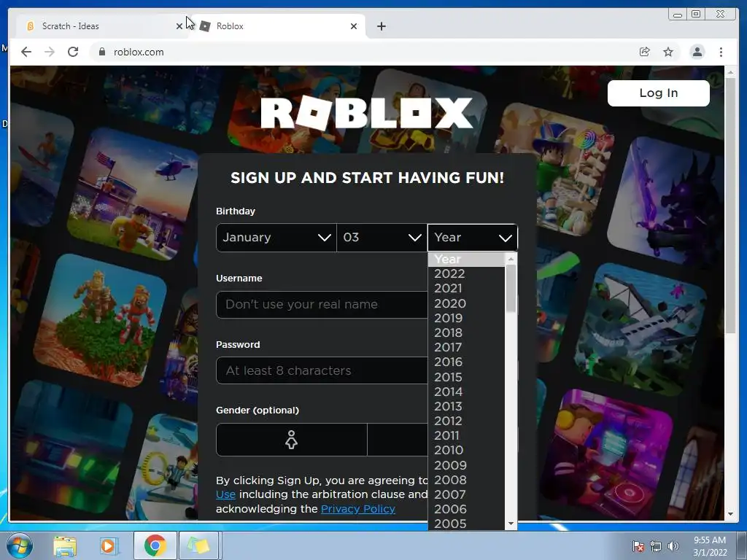
Task: Select year 2014 from list
Action: point(466,392)
